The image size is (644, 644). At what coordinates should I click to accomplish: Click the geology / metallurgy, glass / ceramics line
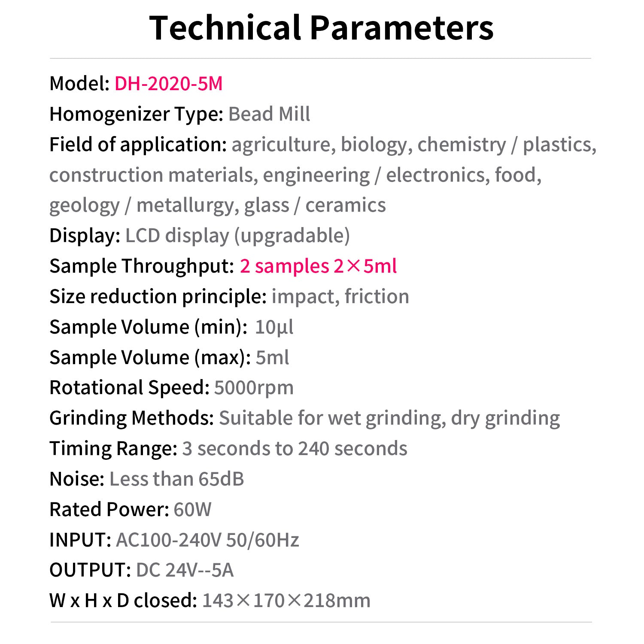[x=217, y=206]
